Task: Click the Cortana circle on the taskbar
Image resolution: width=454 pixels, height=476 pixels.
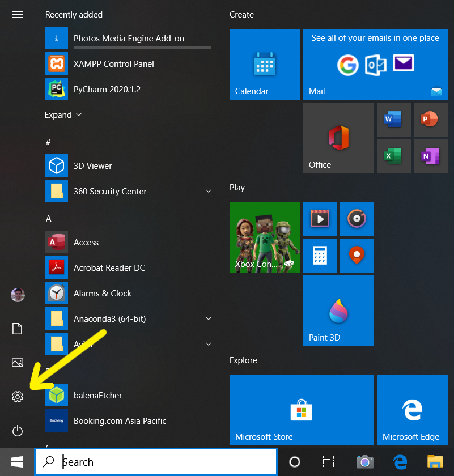Action: (295, 462)
